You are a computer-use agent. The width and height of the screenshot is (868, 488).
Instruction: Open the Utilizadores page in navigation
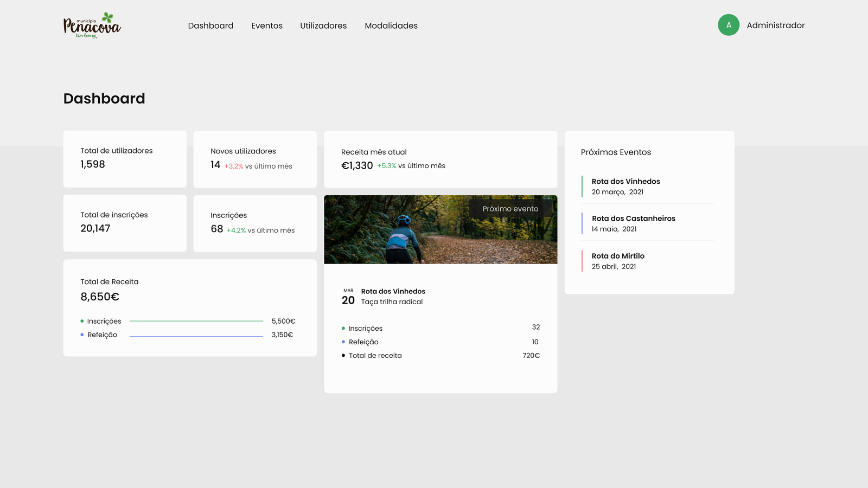coord(323,25)
